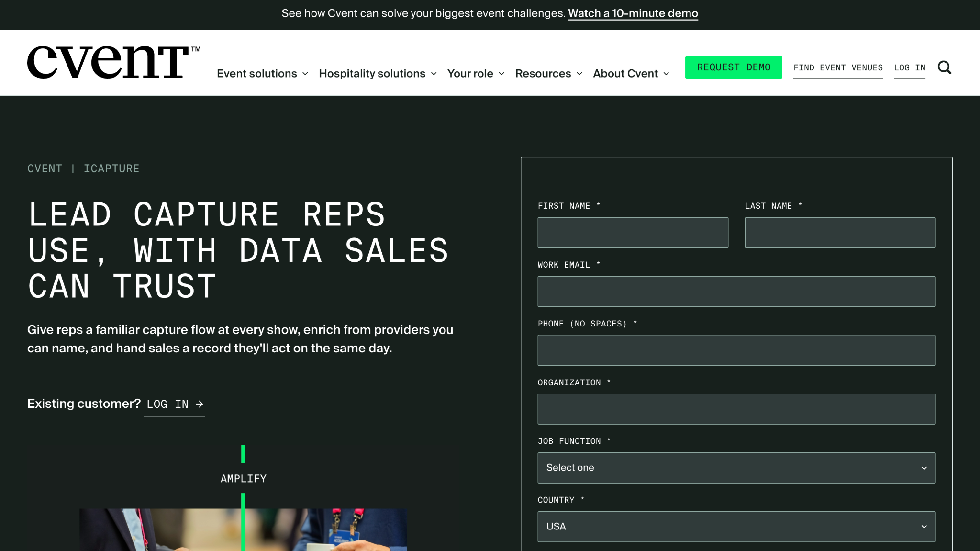
Task: Focus the Organization field
Action: [736, 409]
